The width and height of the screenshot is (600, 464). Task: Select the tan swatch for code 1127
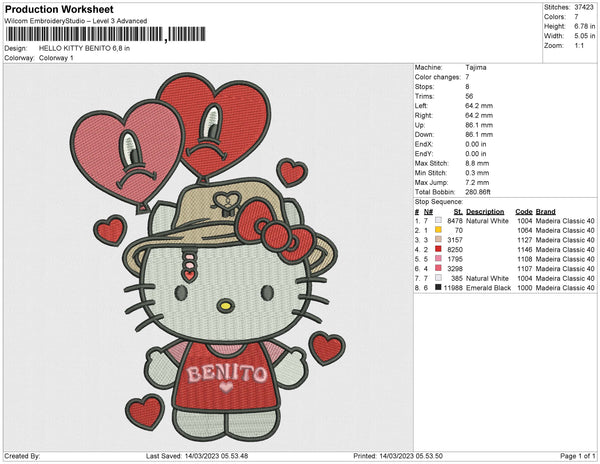click(x=438, y=239)
